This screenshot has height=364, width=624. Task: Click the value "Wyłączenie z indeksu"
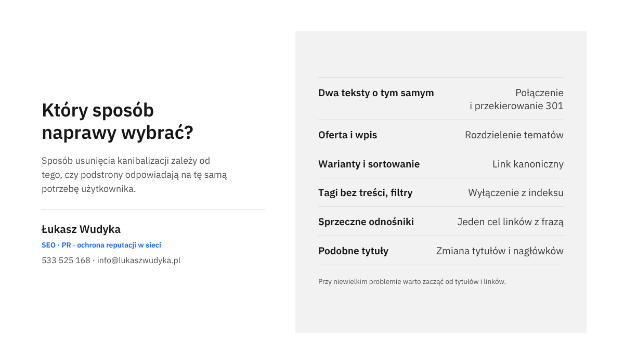point(516,193)
